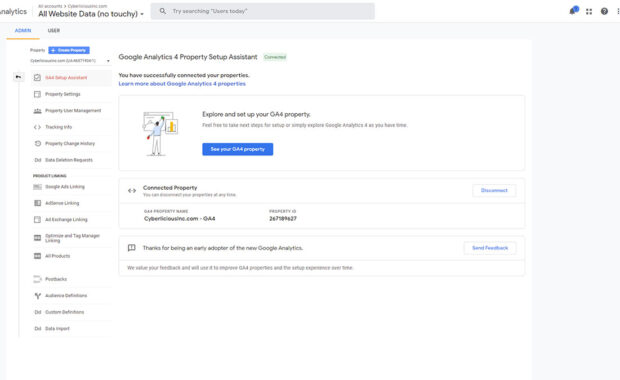
Task: Click the Connected Property arrows icon
Action: point(132,191)
